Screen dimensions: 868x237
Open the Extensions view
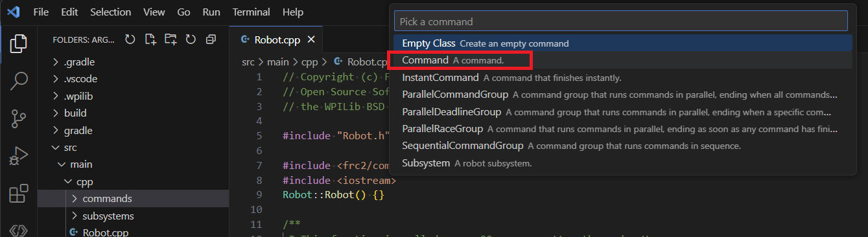click(x=19, y=194)
